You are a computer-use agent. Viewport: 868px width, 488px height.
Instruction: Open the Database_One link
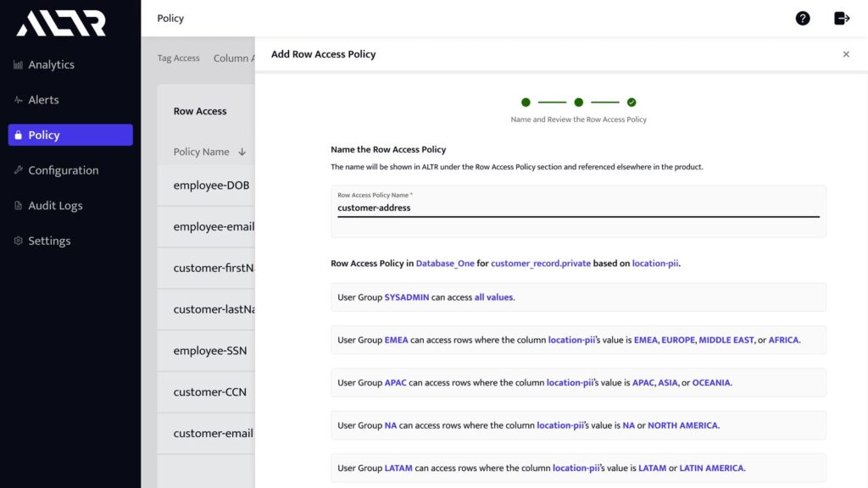click(443, 263)
